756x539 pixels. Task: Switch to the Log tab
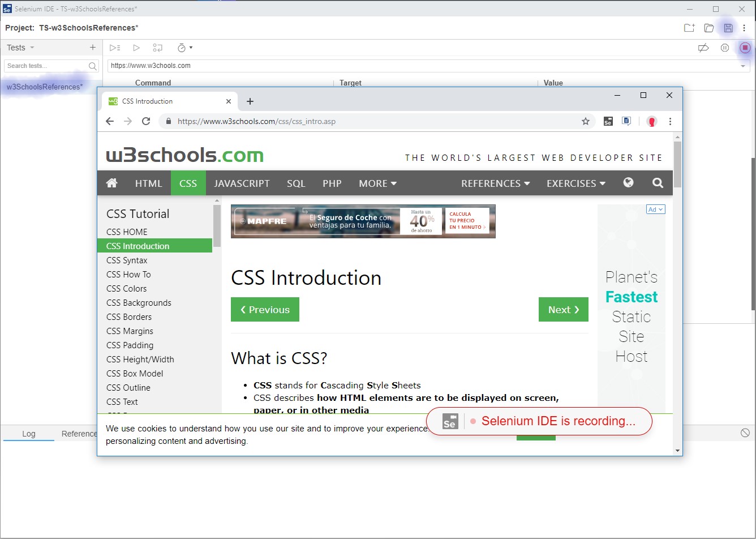[x=29, y=434]
